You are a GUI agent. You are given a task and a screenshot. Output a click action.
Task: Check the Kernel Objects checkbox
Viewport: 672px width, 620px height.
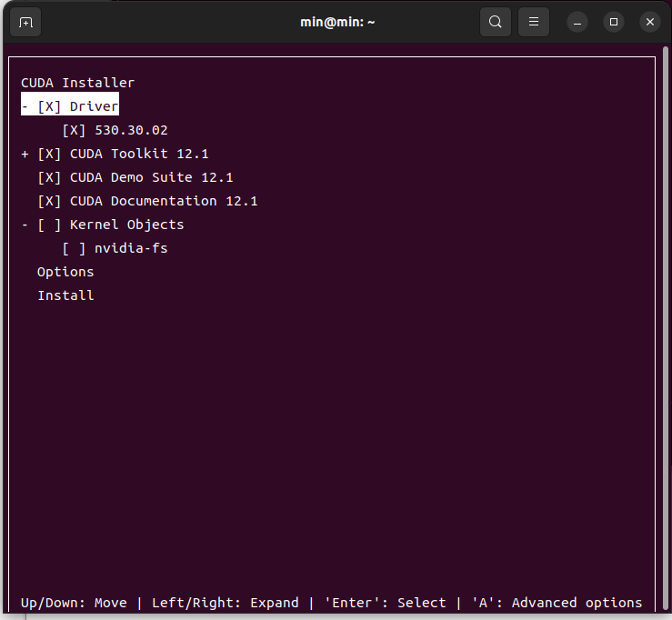(49, 225)
